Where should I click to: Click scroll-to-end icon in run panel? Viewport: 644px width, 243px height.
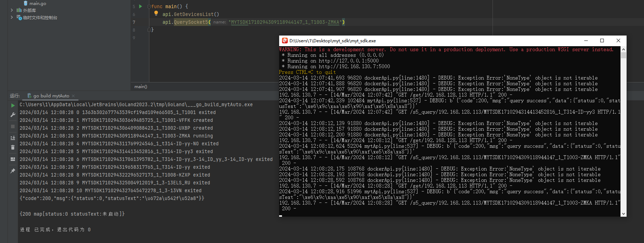click(x=13, y=138)
